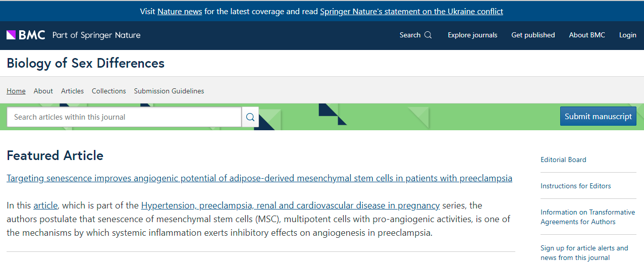Open the featured article title link
Image resolution: width=644 pixels, height=262 pixels.
tap(259, 178)
